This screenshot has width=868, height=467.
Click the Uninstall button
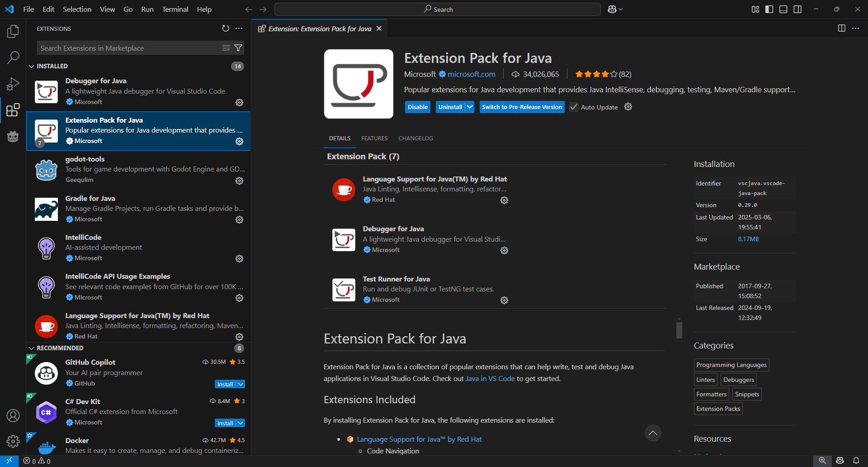(x=450, y=107)
